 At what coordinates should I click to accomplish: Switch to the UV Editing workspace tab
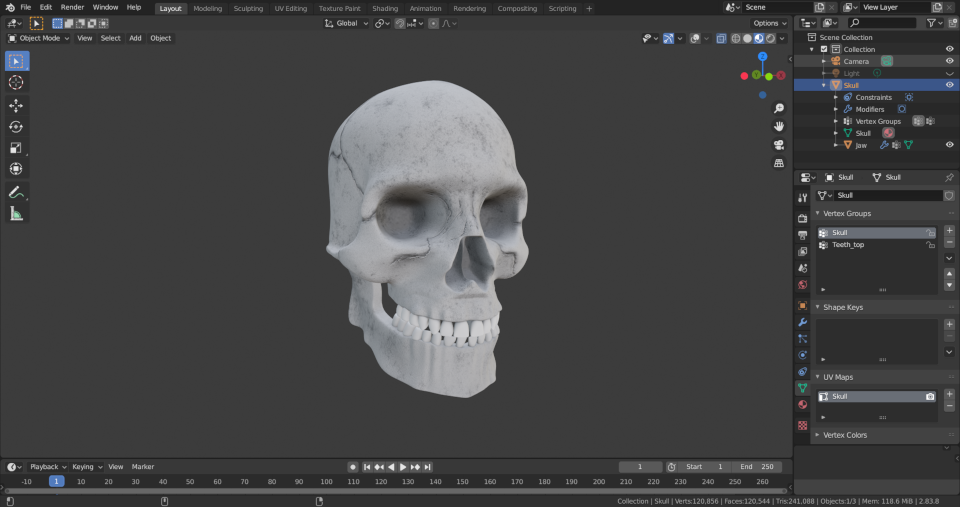coord(291,9)
